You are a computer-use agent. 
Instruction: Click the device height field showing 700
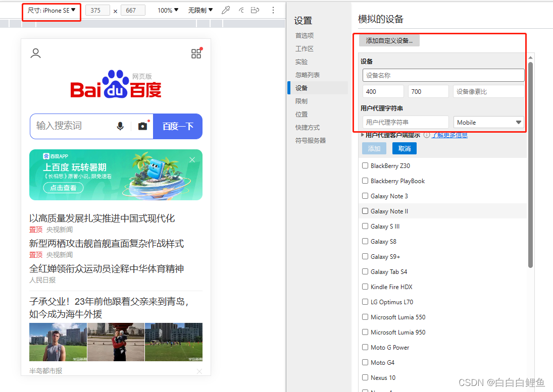(x=428, y=91)
